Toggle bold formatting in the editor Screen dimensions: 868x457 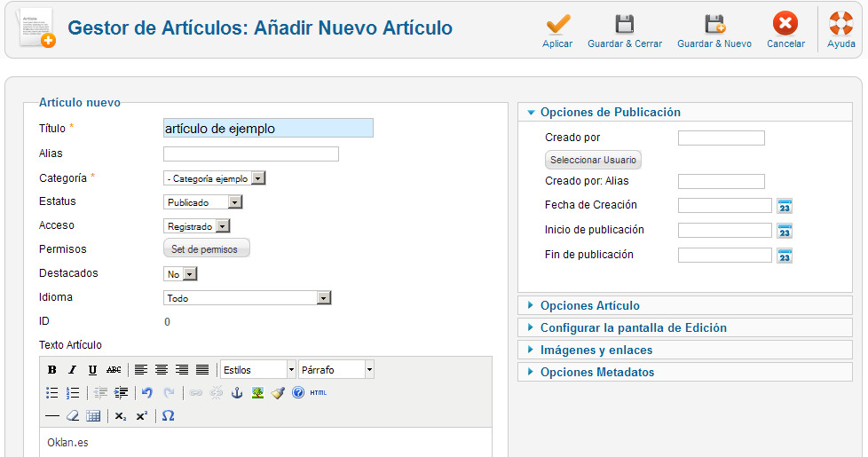[52, 369]
